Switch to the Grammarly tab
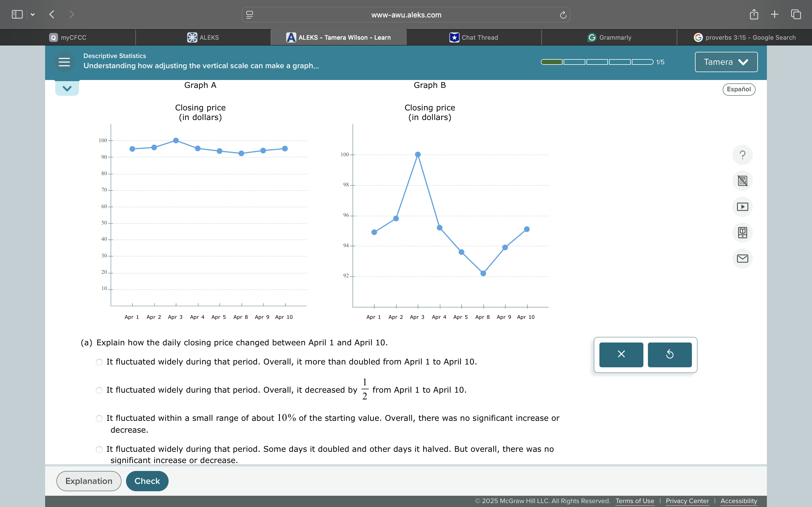Viewport: 812px width, 507px height. pyautogui.click(x=609, y=37)
